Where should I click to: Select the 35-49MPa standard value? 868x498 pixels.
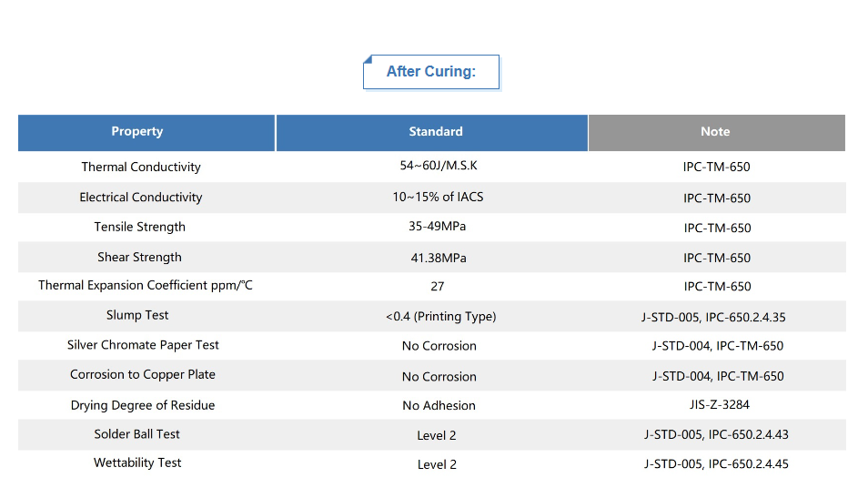click(438, 227)
